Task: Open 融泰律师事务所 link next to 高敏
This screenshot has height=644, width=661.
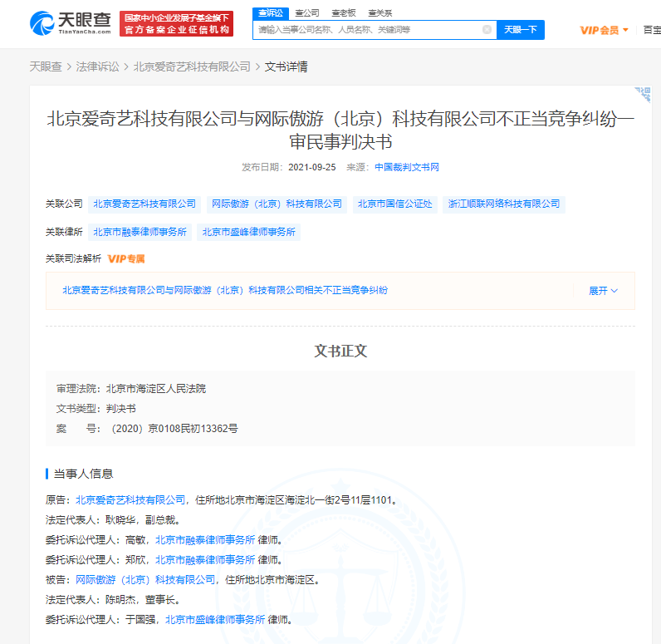Action: 205,540
